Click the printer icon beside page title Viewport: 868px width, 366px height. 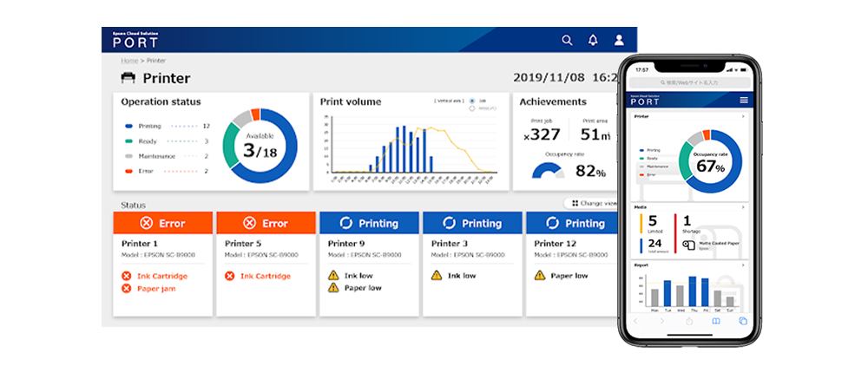tap(128, 78)
